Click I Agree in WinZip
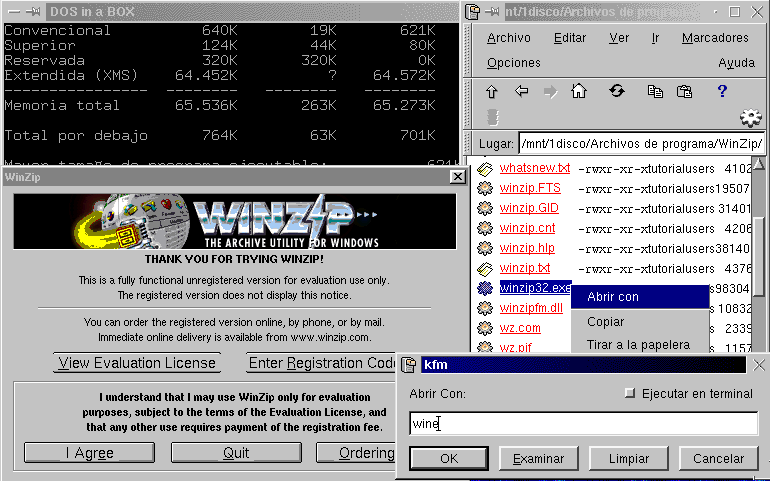Screen dimensions: 770x481 click(x=89, y=453)
